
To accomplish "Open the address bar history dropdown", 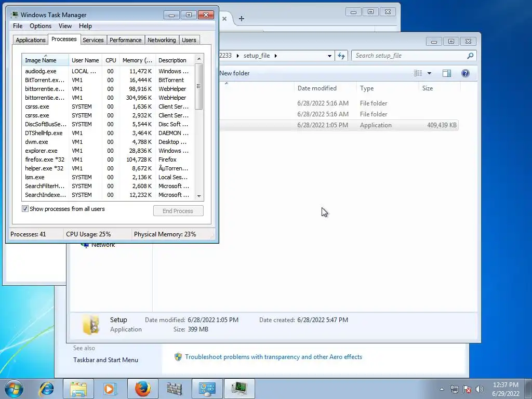I will 329,56.
